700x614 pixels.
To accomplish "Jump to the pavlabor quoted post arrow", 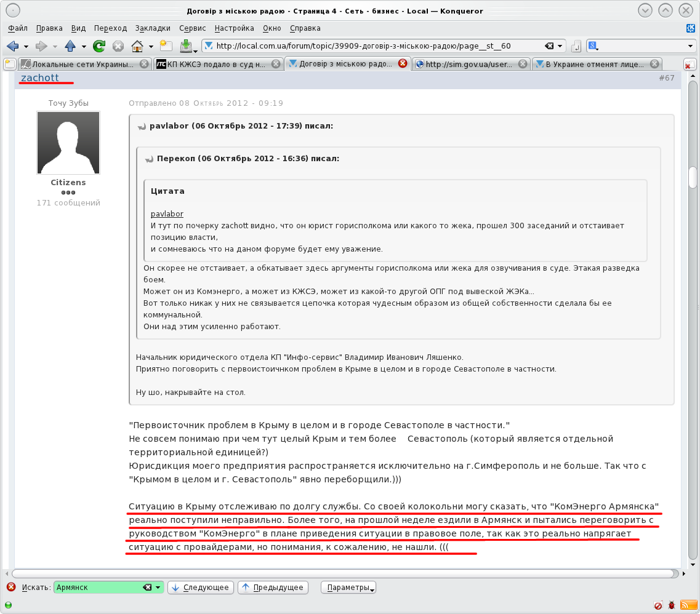I will 142,126.
